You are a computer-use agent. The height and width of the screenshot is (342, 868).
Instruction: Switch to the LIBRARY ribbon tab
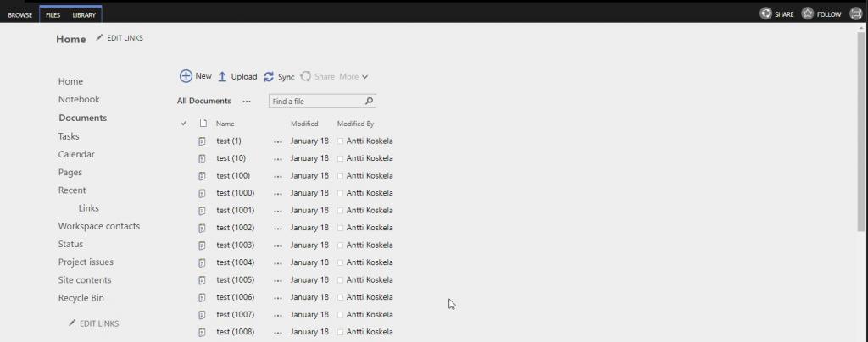pos(84,14)
